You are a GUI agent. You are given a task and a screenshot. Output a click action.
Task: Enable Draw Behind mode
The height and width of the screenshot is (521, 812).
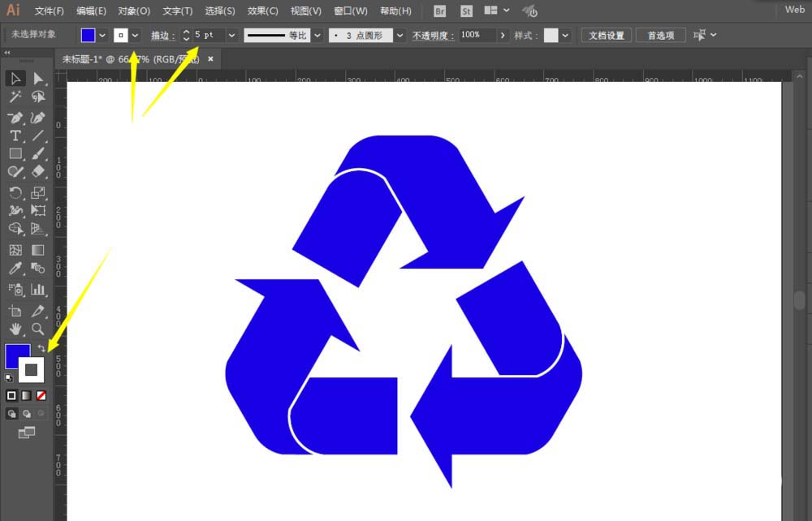pos(27,413)
